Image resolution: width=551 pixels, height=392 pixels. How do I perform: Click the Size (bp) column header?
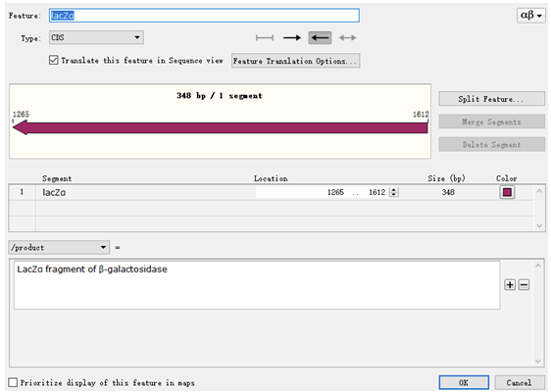(x=446, y=178)
